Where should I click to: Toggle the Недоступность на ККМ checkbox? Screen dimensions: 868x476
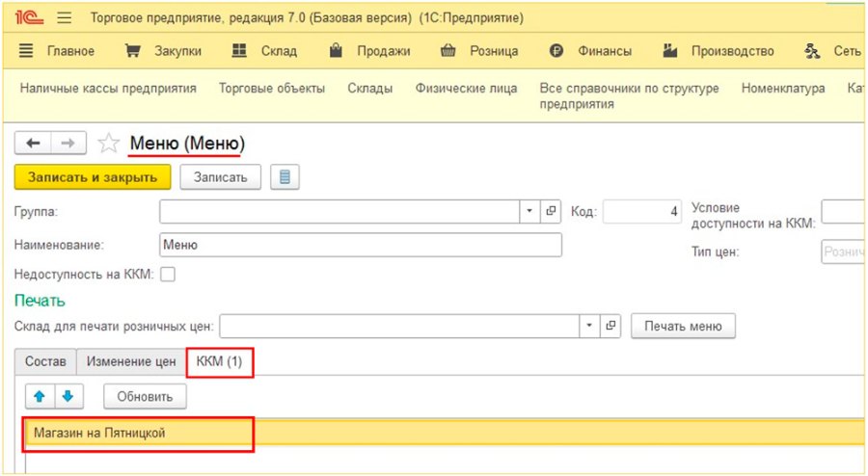pos(168,275)
